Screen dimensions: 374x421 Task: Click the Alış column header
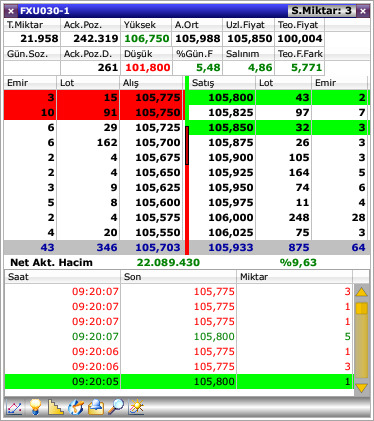pos(151,83)
